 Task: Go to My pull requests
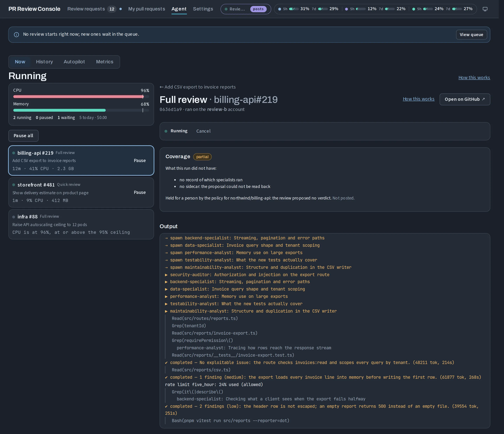[147, 9]
